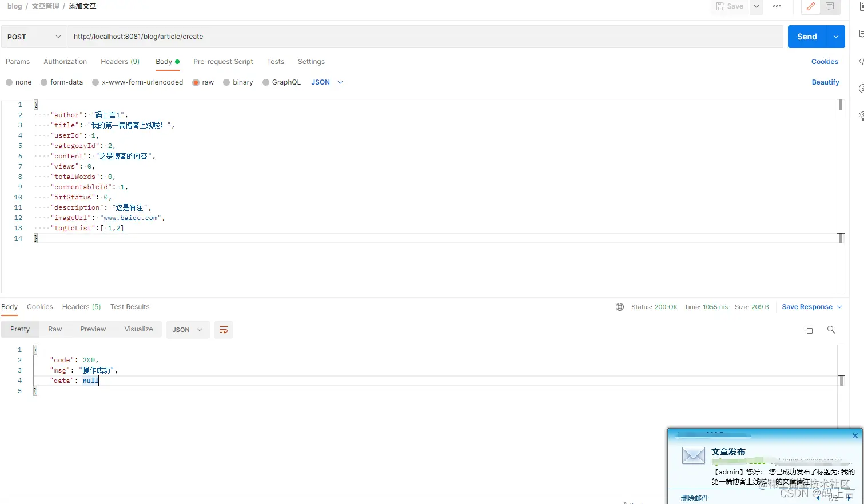The width and height of the screenshot is (864, 504).
Task: Click the Size: 209 B text
Action: tap(751, 307)
